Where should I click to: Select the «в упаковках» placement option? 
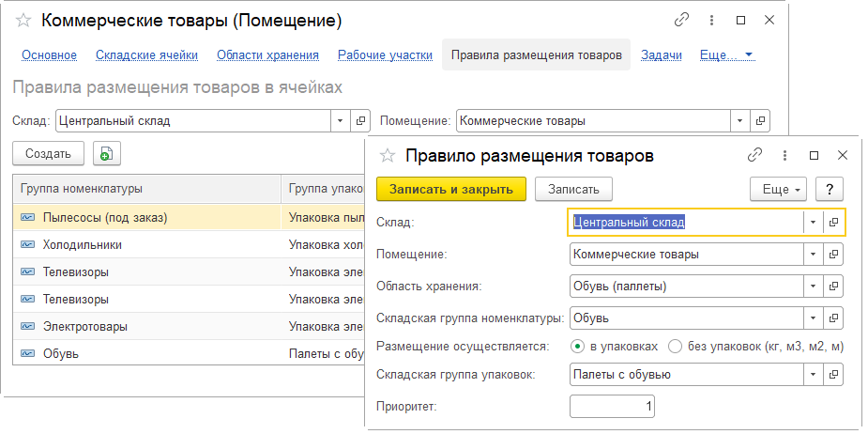pos(578,346)
